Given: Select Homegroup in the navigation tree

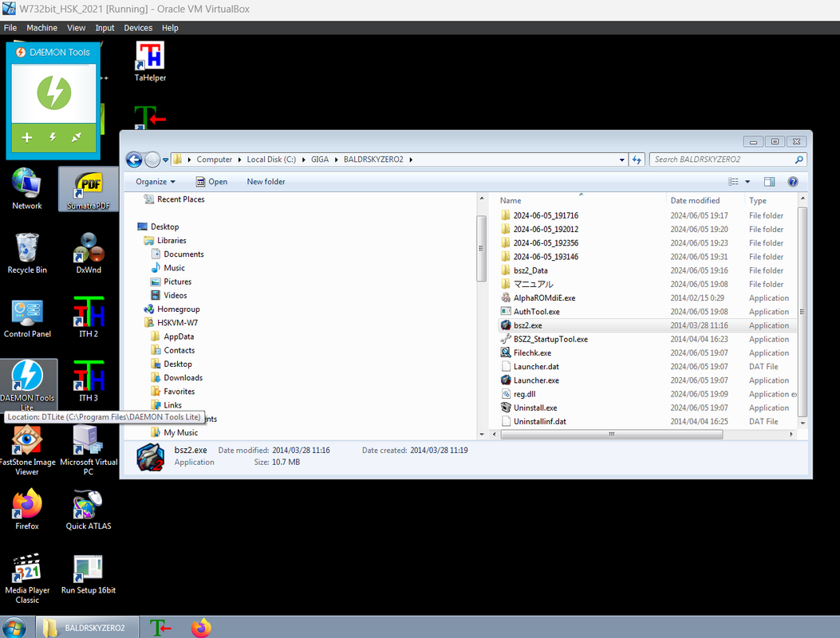Looking at the screenshot, I should (x=178, y=309).
